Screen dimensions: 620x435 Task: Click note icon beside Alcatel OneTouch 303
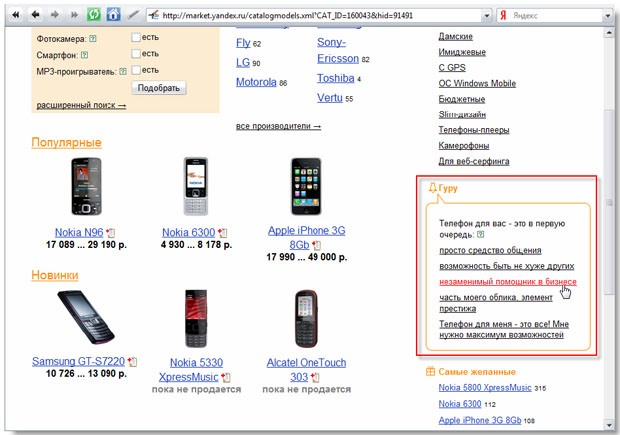[x=315, y=378]
